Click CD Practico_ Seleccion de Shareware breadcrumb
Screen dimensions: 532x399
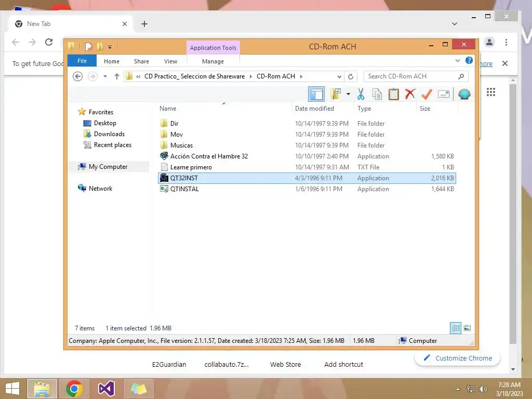point(194,76)
